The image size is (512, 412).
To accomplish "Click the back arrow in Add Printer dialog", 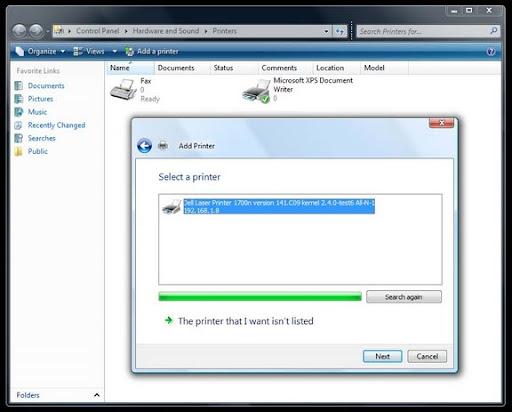I will point(144,146).
